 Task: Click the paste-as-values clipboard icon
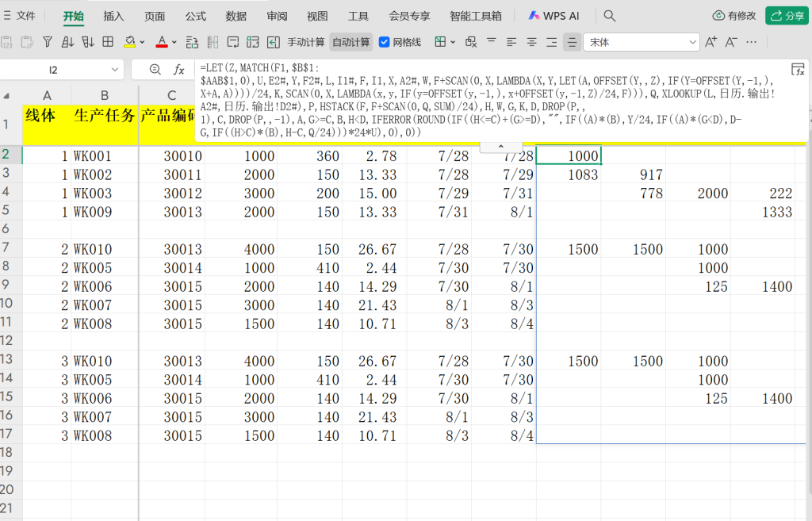click(6, 42)
